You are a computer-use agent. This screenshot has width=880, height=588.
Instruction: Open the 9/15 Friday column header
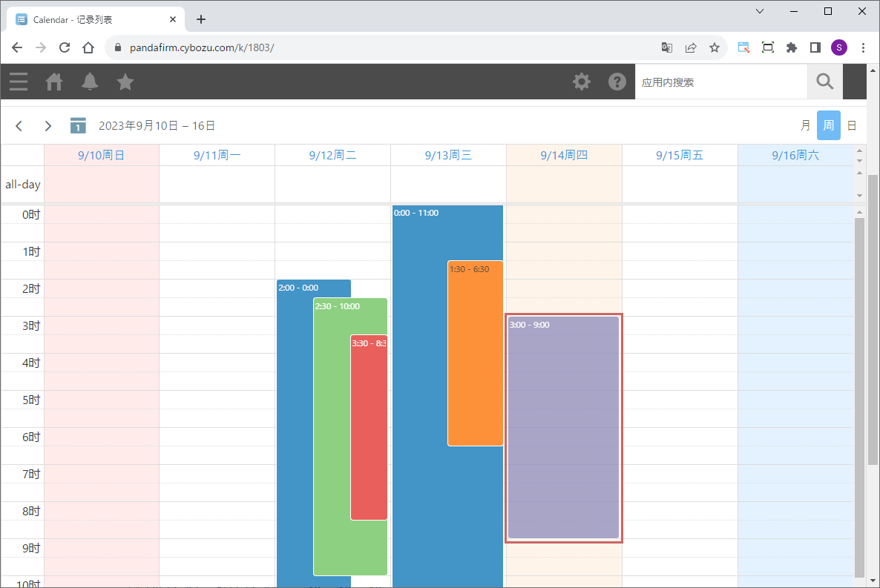[x=680, y=156]
